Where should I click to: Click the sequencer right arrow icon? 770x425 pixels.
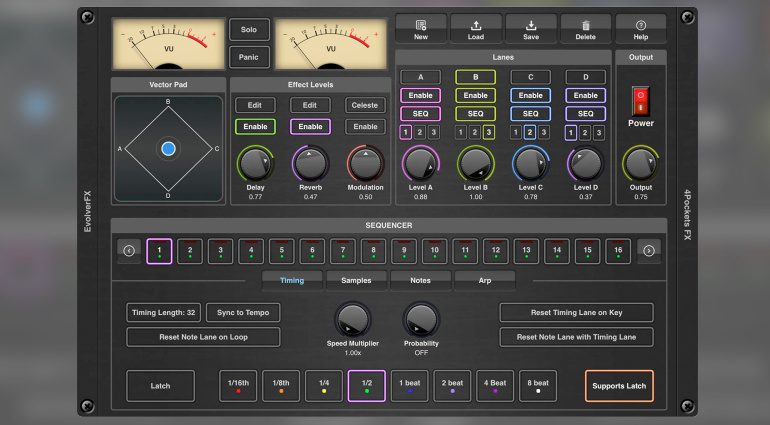click(x=648, y=250)
